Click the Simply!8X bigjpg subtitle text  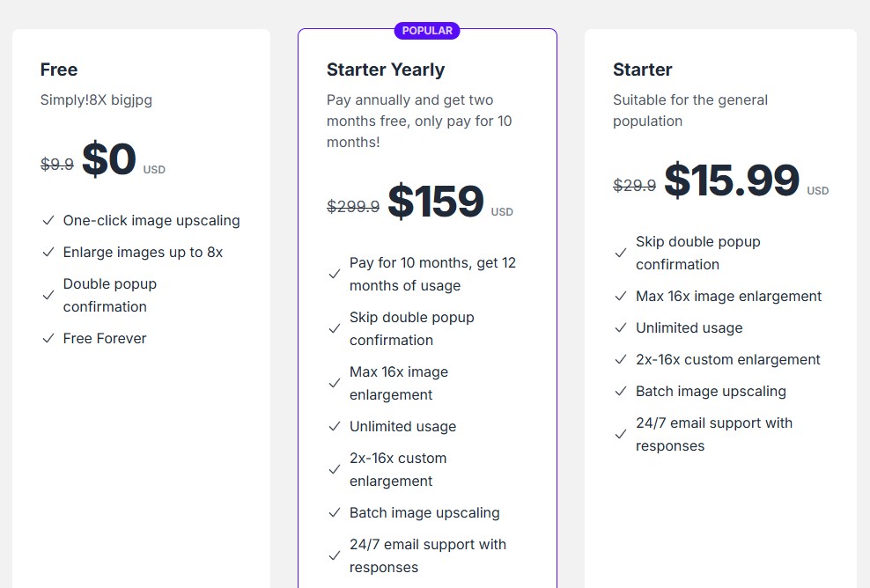point(96,100)
